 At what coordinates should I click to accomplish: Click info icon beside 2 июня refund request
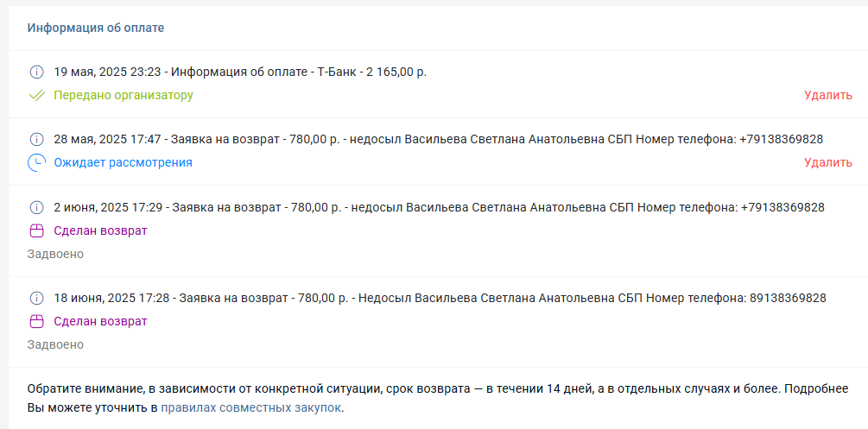36,207
